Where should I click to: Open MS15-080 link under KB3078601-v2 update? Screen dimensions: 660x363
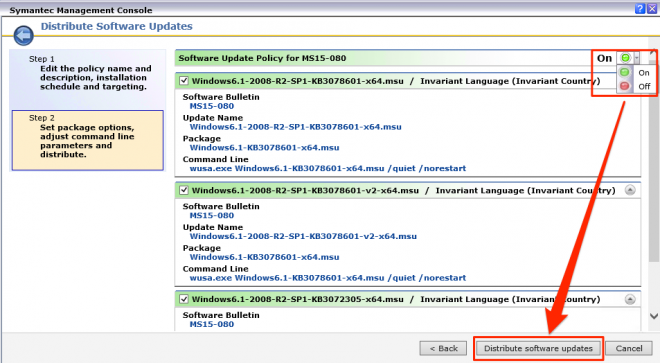point(212,216)
